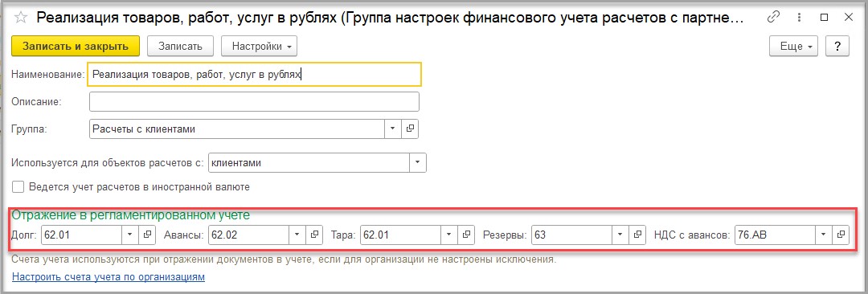The image size is (868, 294).
Task: Expand the Используется для объектов расчетов dropdown
Action: point(417,163)
